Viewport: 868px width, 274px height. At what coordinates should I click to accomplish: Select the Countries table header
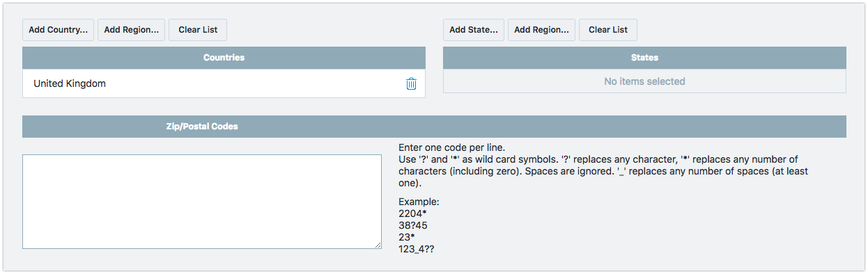[x=224, y=58]
